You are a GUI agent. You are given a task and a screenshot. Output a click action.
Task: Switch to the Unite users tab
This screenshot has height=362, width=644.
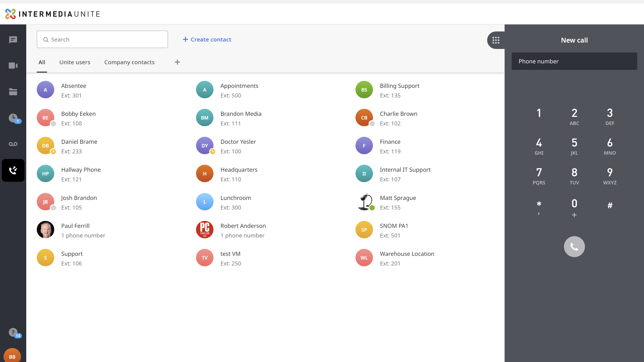75,62
